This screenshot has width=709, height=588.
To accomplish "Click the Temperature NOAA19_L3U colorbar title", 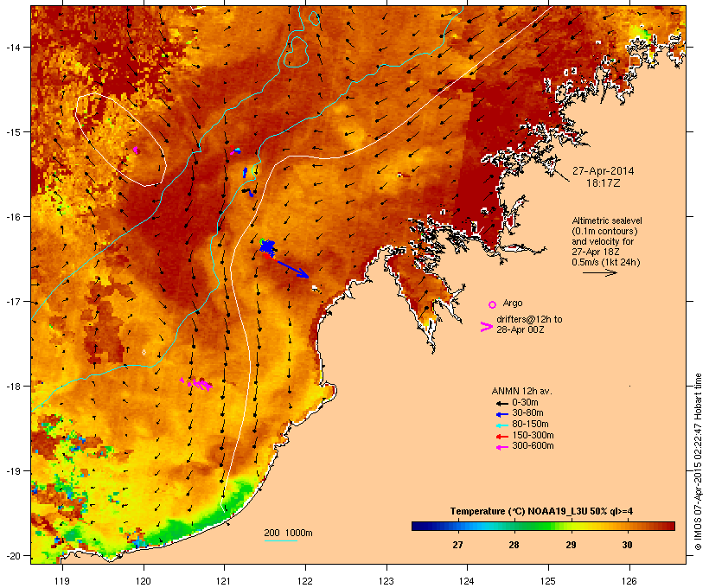I will pos(541,512).
